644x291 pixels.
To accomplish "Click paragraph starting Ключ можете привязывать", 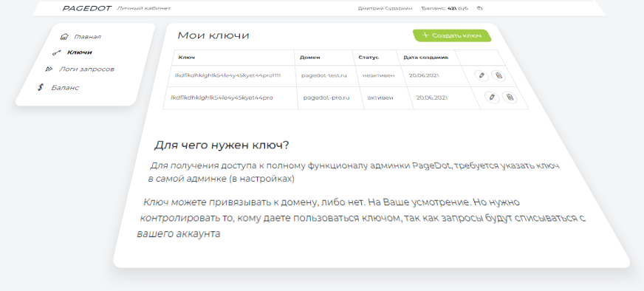I will pyautogui.click(x=361, y=218).
